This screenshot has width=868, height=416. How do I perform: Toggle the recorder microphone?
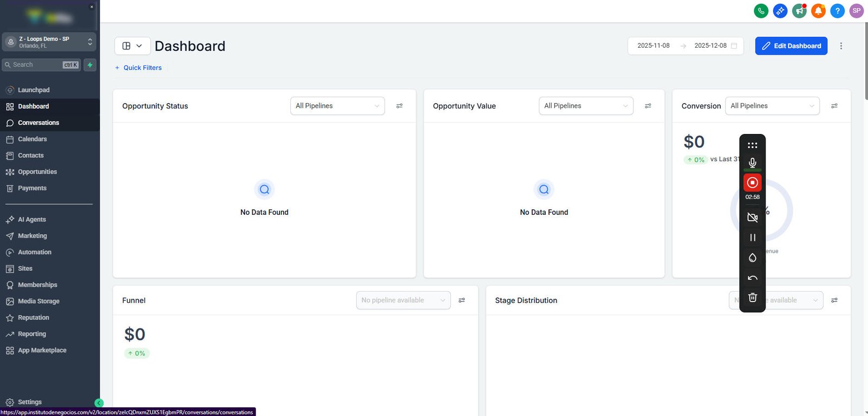click(x=752, y=163)
